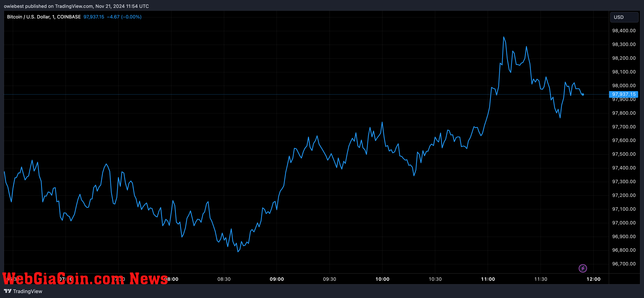644x298 pixels.
Task: Click the 11:00 time axis label
Action: pyautogui.click(x=488, y=279)
